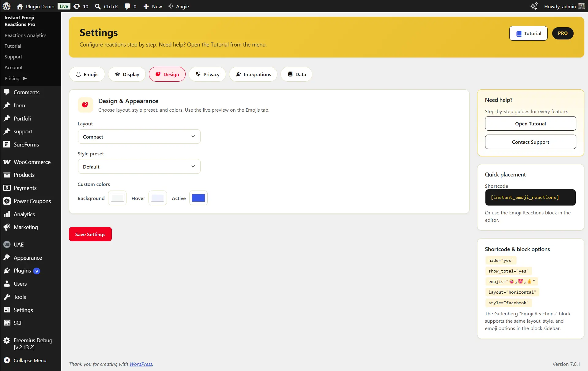Open the SureForms icon
Viewport: 588px width, 371px height.
tap(7, 144)
